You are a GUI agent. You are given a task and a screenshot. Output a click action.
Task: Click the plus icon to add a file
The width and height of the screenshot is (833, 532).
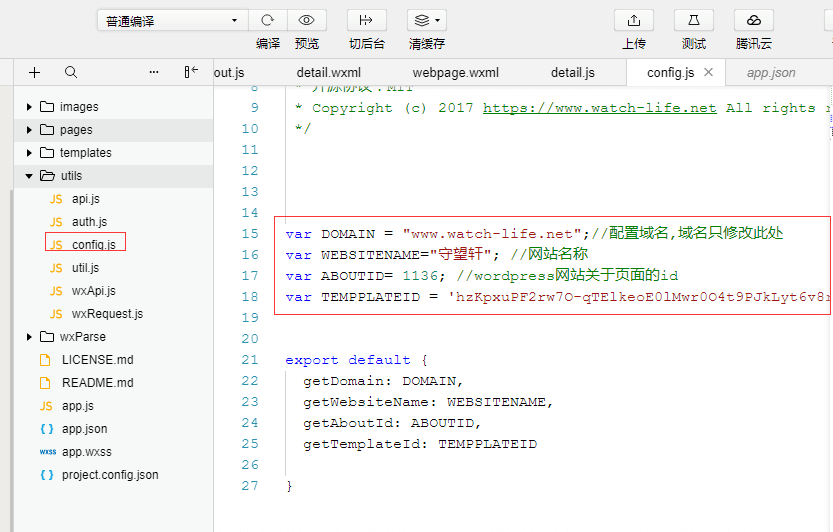(34, 72)
